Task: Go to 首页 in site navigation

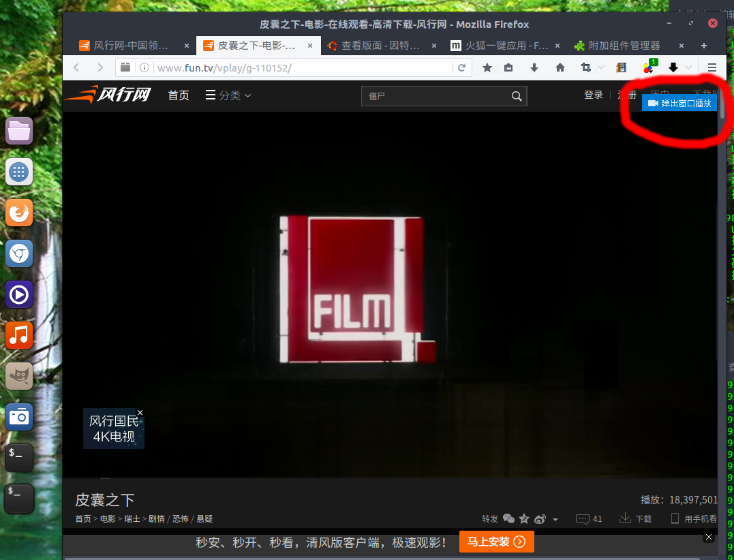Action: [179, 95]
